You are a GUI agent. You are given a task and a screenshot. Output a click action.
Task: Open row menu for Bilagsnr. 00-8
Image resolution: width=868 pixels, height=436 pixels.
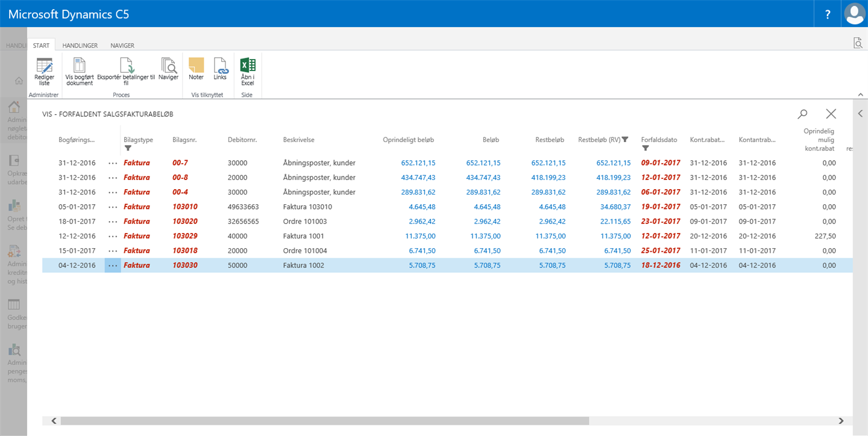(x=113, y=178)
